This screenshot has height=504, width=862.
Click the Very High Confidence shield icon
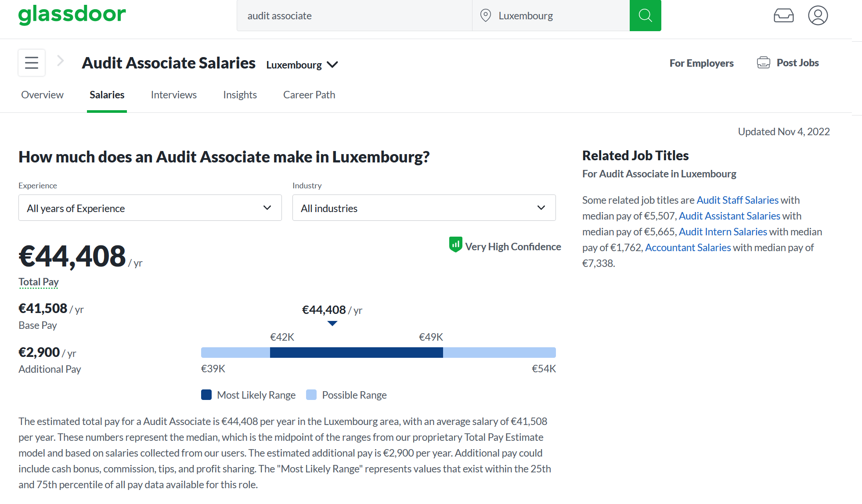[455, 245]
